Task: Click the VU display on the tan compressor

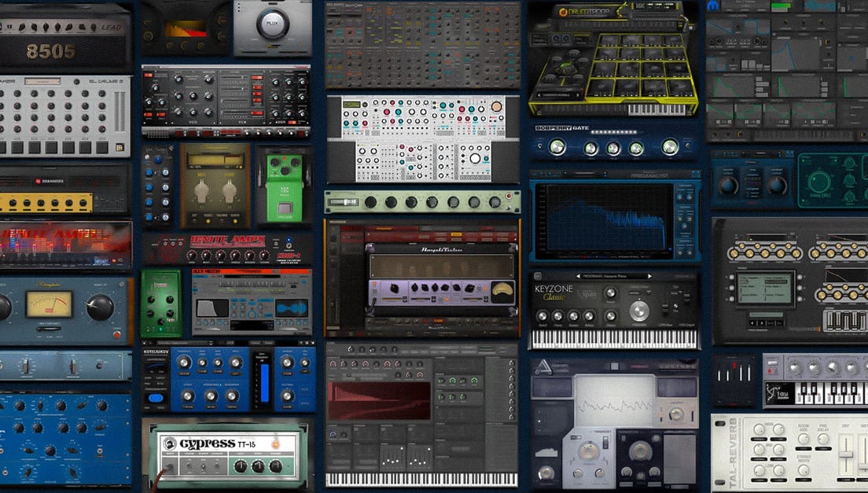Action: pyautogui.click(x=216, y=160)
